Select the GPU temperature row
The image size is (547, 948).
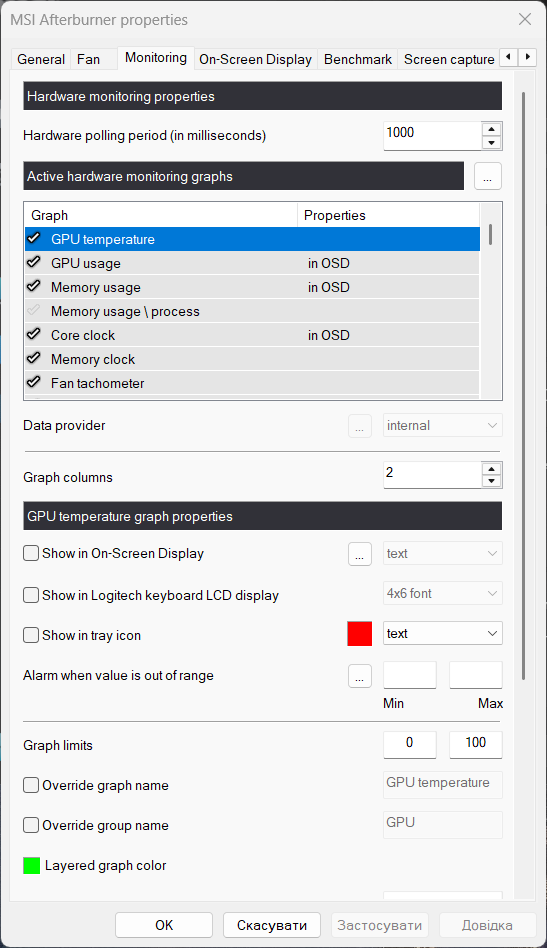click(x=252, y=239)
